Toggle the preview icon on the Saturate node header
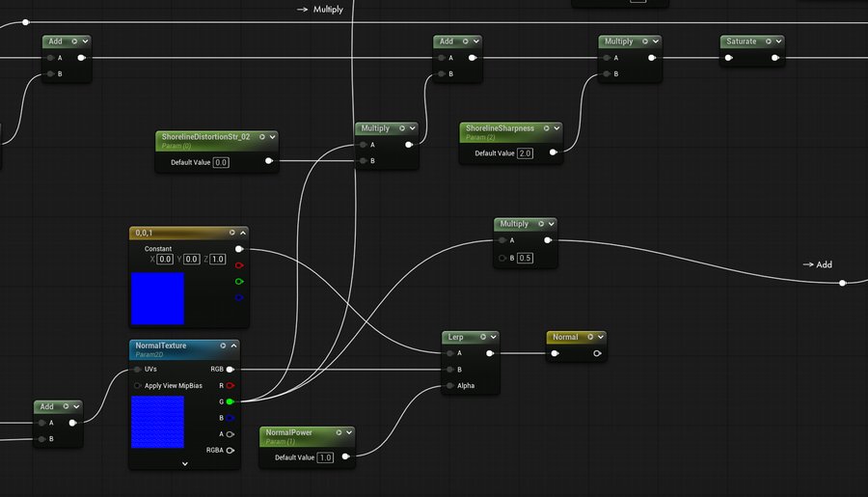 click(768, 41)
